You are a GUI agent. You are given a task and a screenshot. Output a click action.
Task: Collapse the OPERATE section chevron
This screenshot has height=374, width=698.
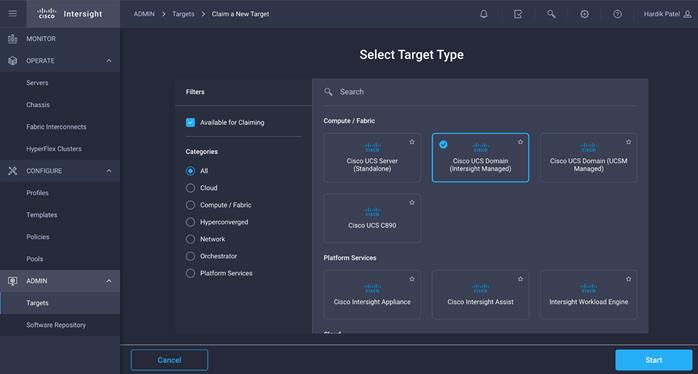point(109,61)
